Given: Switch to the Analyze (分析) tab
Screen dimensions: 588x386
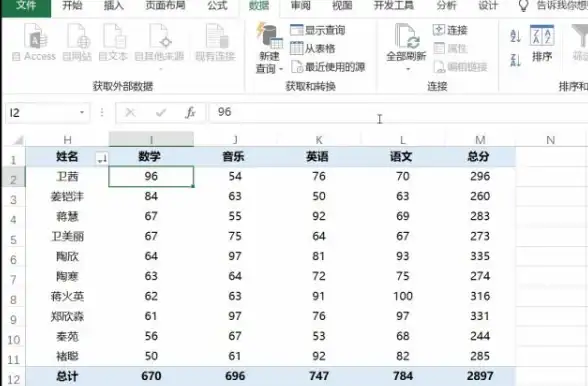Looking at the screenshot, I should (446, 5).
